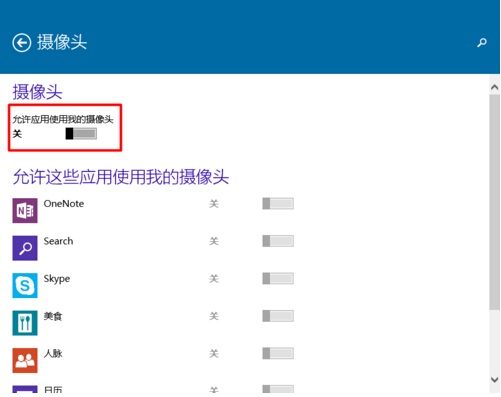Toggle camera access for 美食
The image size is (501, 397).
tap(278, 316)
